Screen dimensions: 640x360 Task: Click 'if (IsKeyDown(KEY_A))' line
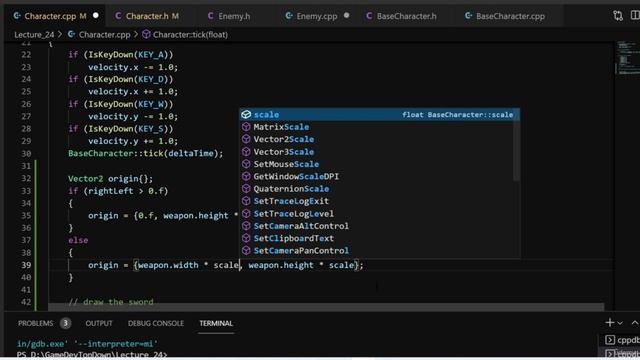pyautogui.click(x=120, y=54)
